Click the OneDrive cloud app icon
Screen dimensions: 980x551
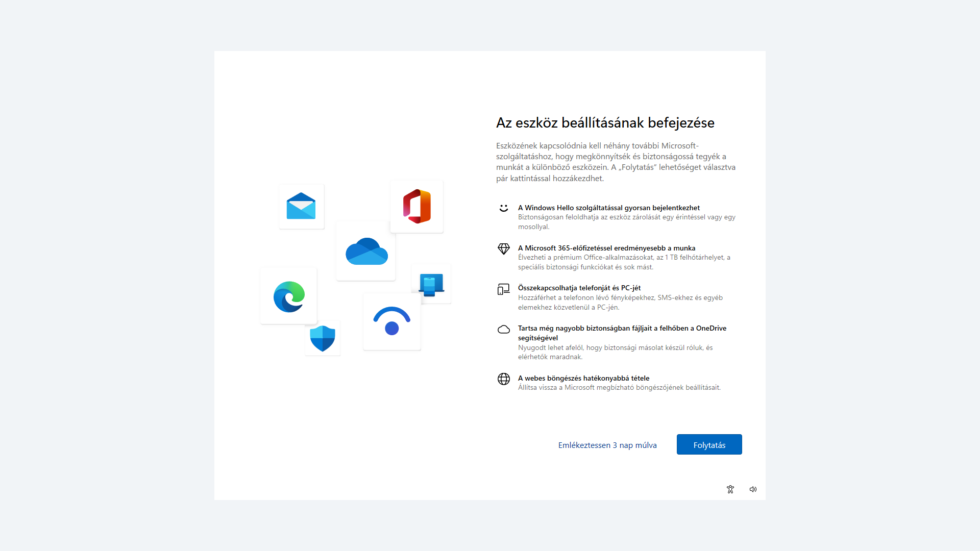tap(366, 251)
